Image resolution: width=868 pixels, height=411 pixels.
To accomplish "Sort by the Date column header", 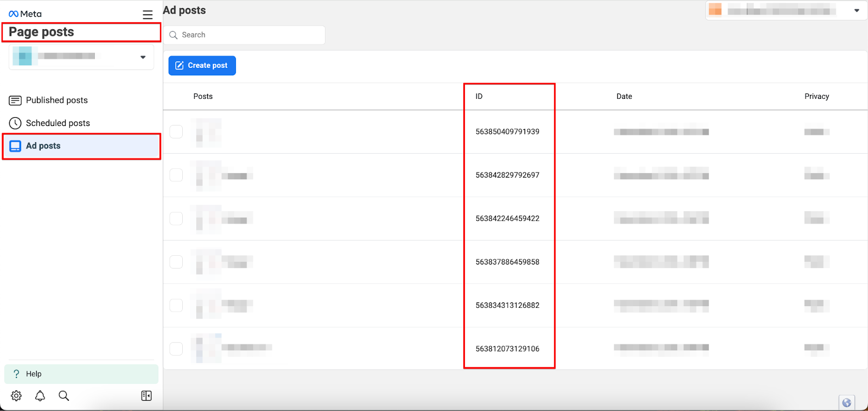I will [x=624, y=96].
